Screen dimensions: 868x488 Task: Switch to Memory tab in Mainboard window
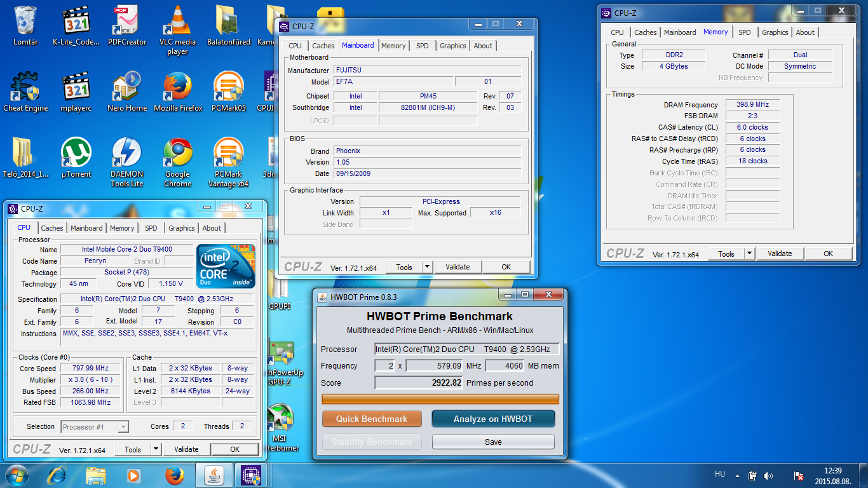tap(393, 46)
